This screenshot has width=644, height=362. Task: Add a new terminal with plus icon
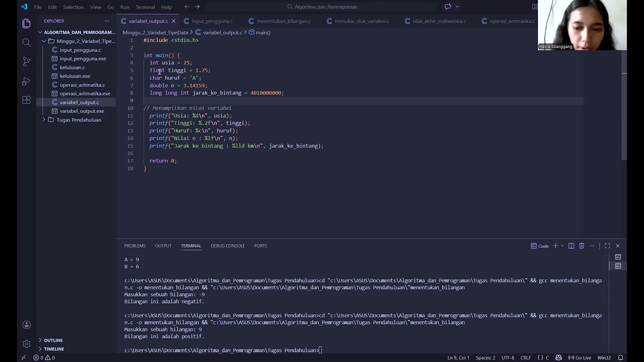pos(555,246)
